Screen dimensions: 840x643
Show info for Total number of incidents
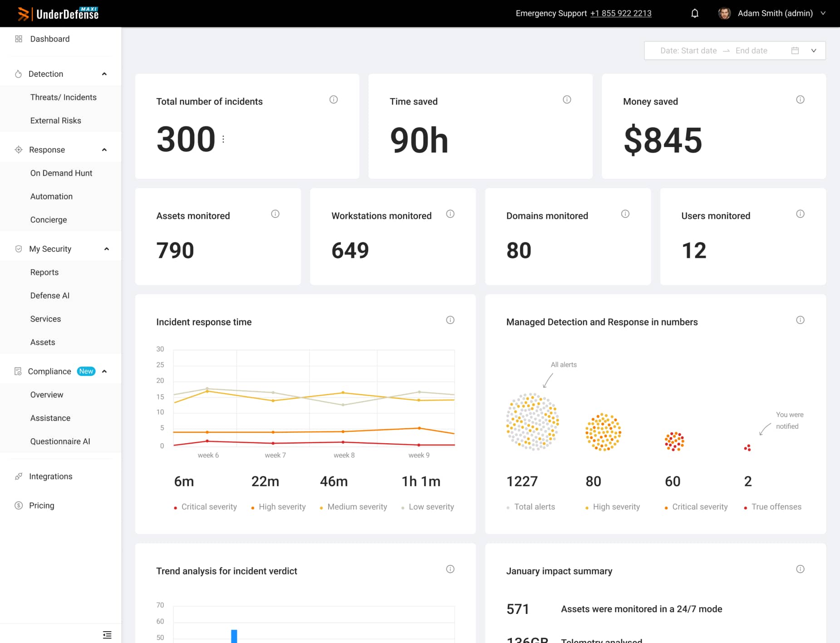(x=334, y=99)
